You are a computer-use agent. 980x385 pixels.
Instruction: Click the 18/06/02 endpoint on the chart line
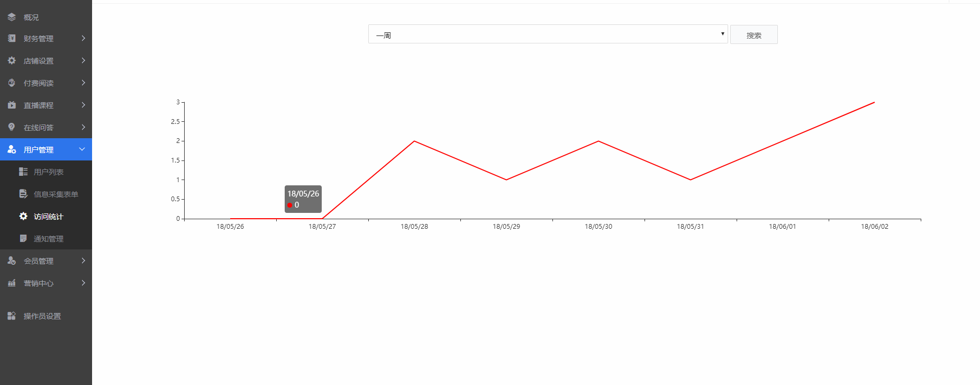[x=874, y=102]
